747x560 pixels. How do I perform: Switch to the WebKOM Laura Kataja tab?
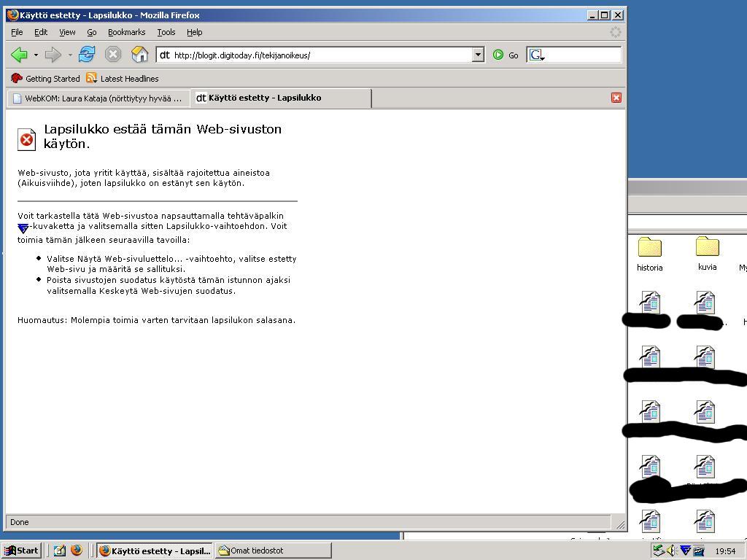[98, 98]
